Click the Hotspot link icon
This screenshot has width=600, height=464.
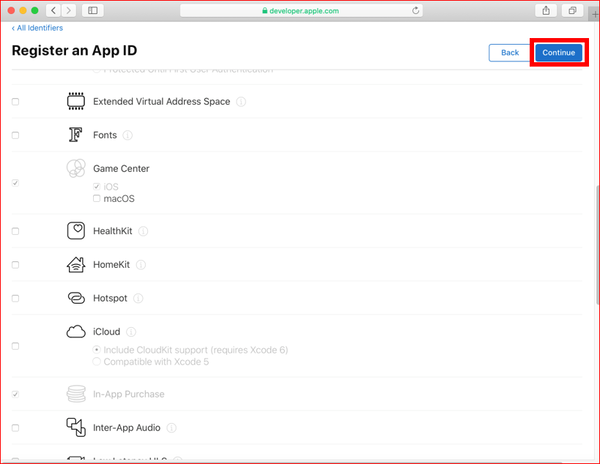[76, 298]
